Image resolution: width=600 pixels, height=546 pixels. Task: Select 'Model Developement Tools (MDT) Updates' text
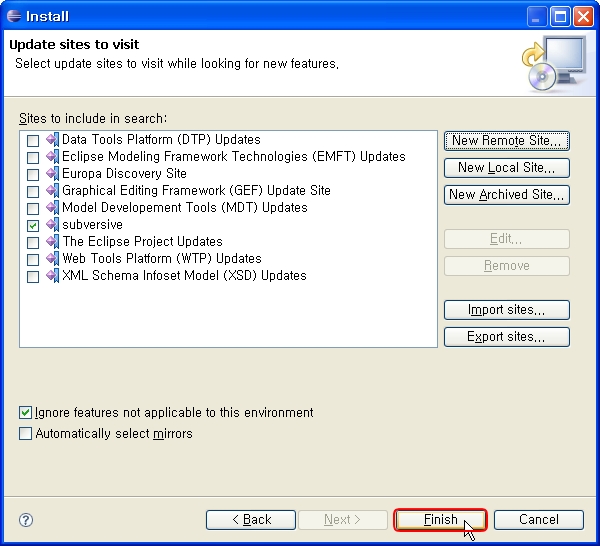[x=185, y=208]
